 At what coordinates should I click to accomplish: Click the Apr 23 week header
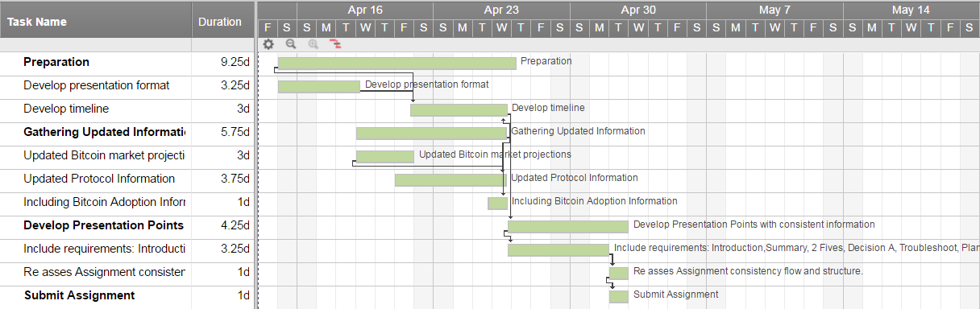coord(501,10)
